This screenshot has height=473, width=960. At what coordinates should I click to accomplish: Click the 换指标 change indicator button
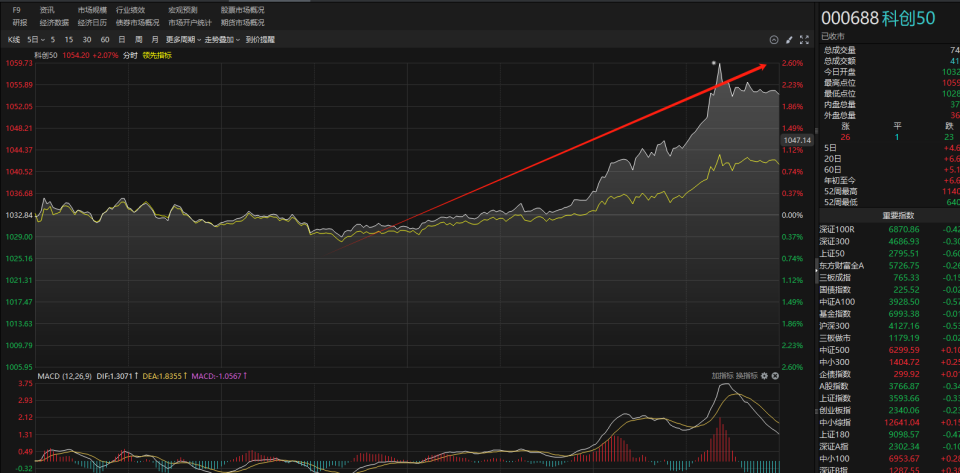click(x=746, y=376)
